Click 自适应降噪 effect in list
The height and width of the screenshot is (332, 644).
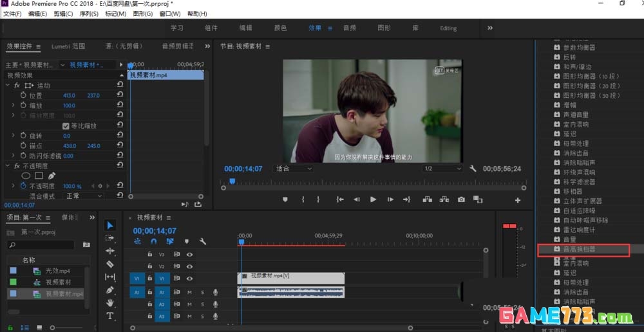pos(579,210)
